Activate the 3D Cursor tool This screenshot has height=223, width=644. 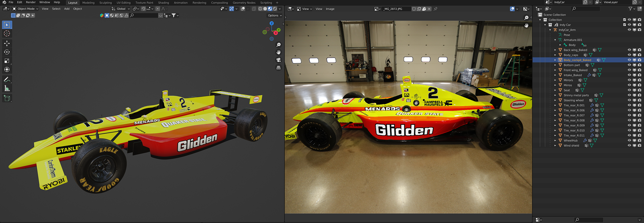pyautogui.click(x=7, y=34)
